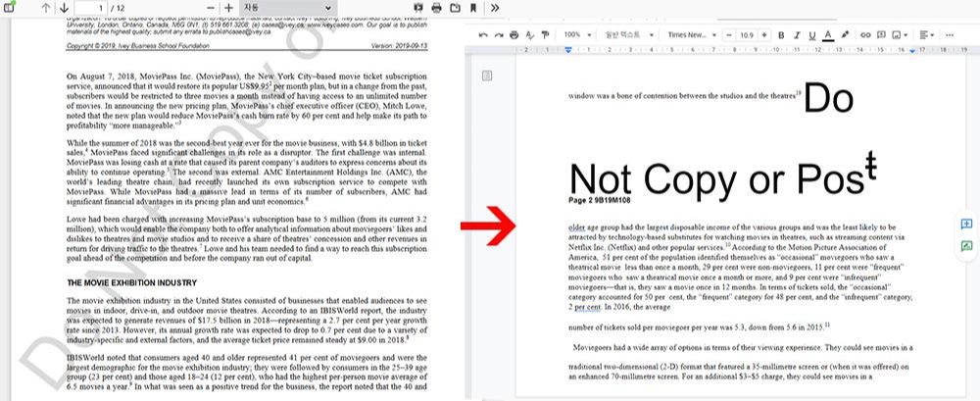Click underlined 'per cent' in Docs text
This screenshot has height=401, width=980.
coord(587,307)
